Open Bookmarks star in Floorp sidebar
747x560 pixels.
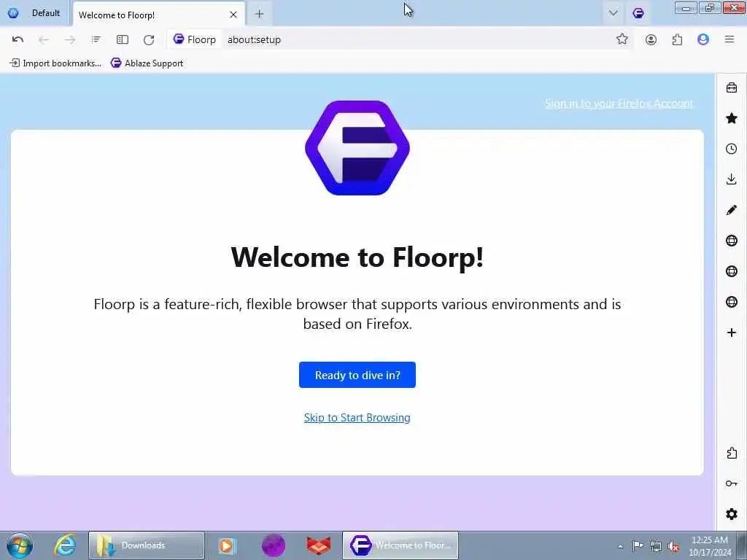pyautogui.click(x=732, y=118)
